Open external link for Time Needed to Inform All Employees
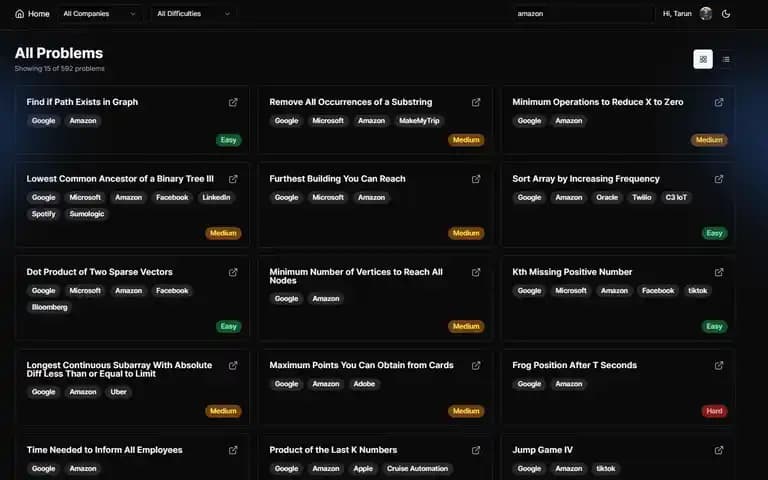Image resolution: width=768 pixels, height=480 pixels. [x=233, y=450]
